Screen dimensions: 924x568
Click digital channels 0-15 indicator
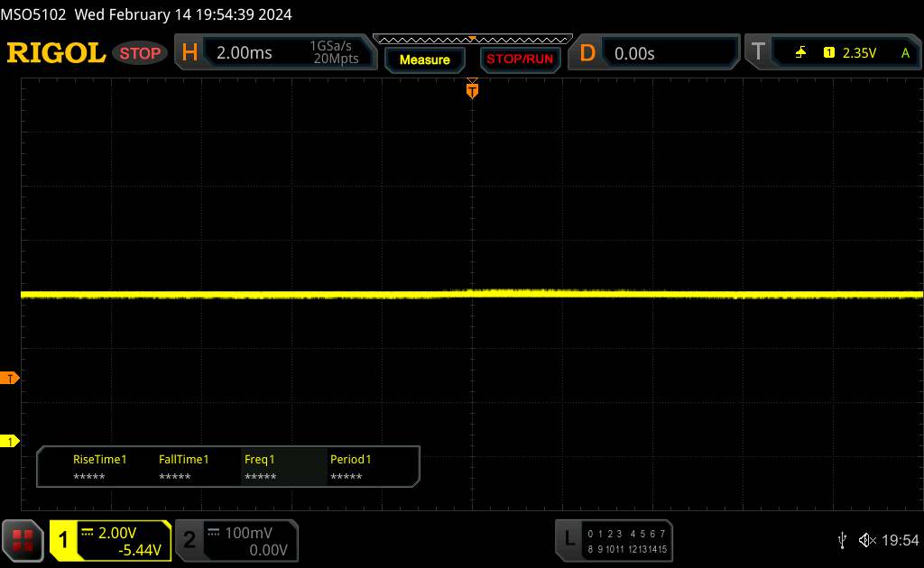[627, 541]
